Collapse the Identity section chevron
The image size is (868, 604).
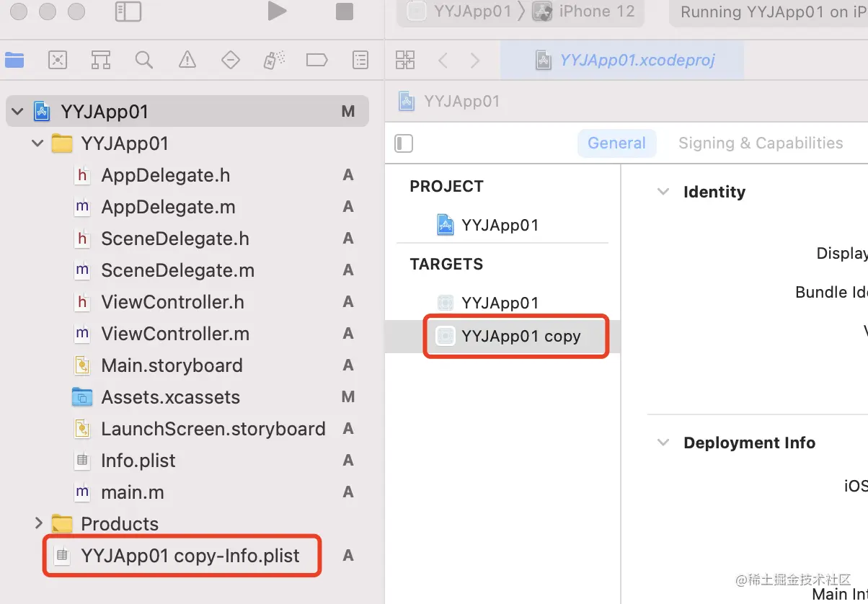pyautogui.click(x=663, y=192)
